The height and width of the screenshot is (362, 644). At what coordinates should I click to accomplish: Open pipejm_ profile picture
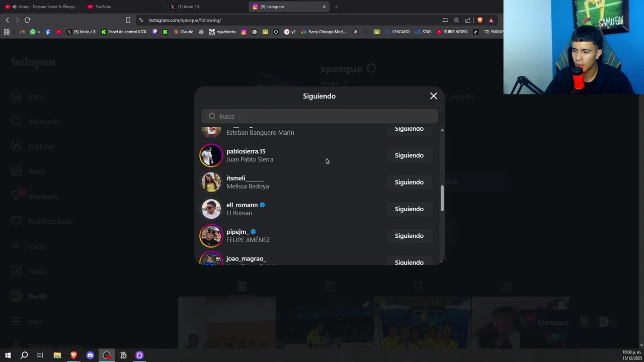coord(211,236)
